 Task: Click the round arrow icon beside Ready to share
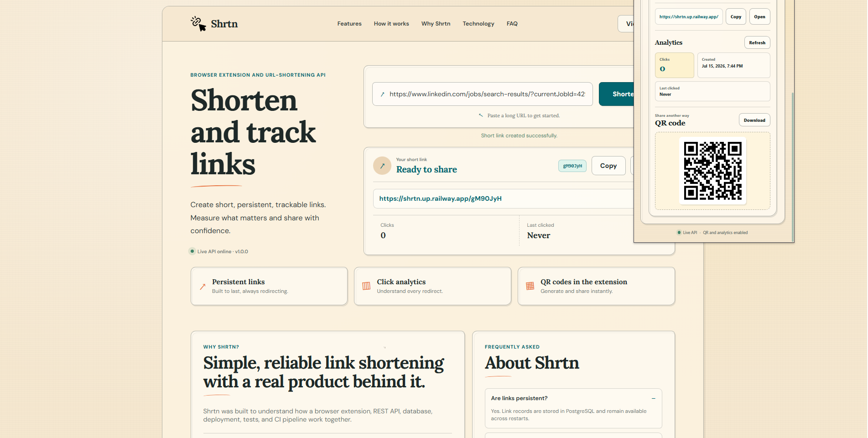pos(382,166)
